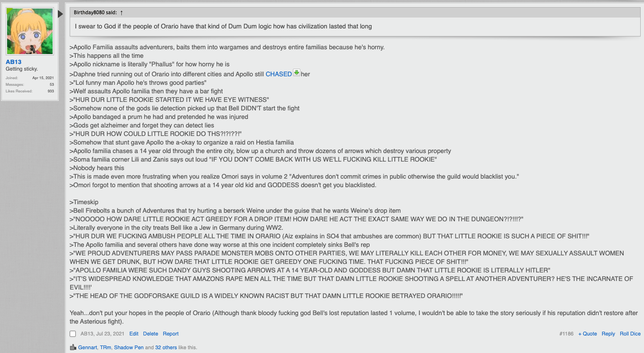Image resolution: width=644 pixels, height=353 pixels.
Task: Open AB13's avatar image
Action: (30, 32)
